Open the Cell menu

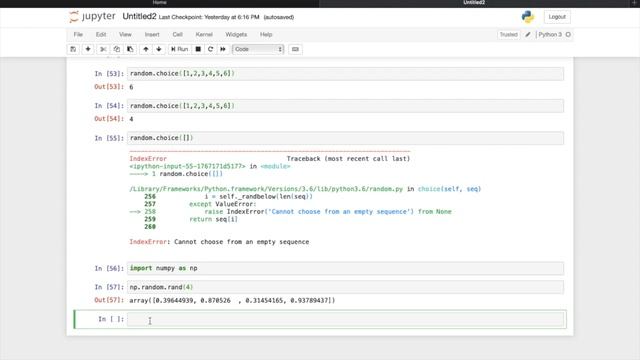click(178, 35)
